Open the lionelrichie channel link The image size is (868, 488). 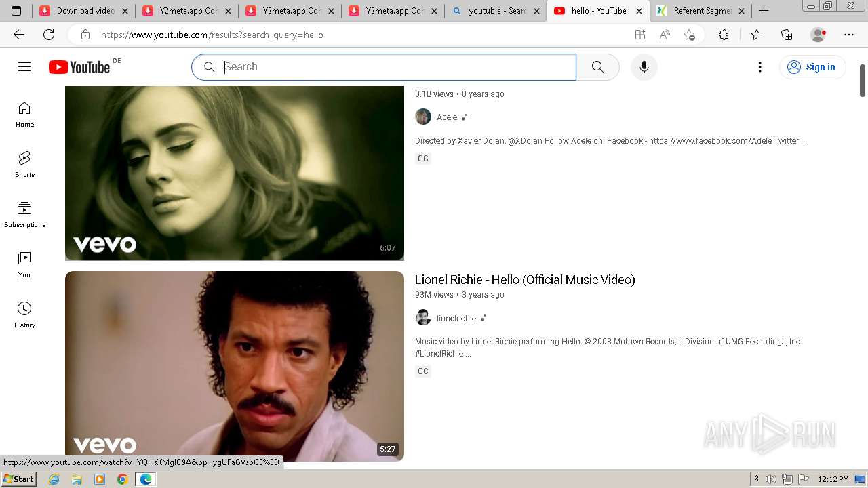point(456,319)
